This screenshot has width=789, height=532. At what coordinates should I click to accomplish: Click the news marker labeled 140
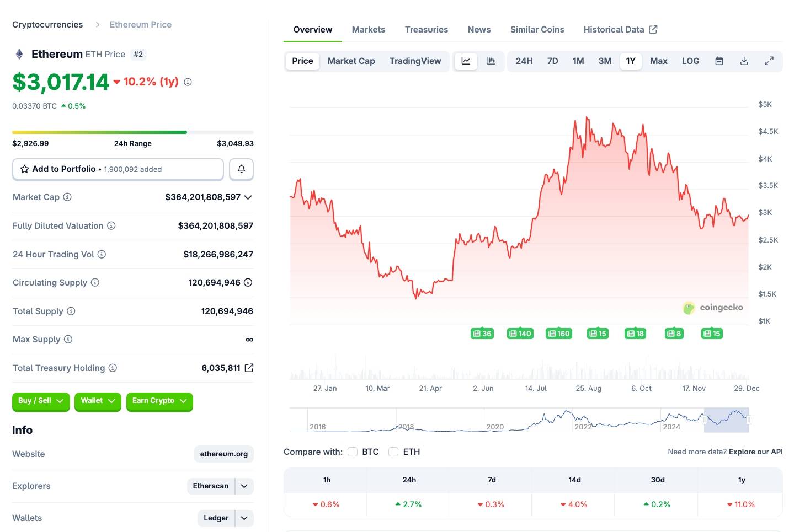(x=520, y=334)
